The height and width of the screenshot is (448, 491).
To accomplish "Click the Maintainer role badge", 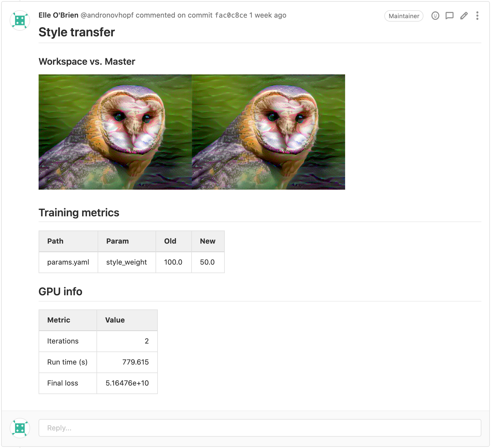I will pos(404,16).
